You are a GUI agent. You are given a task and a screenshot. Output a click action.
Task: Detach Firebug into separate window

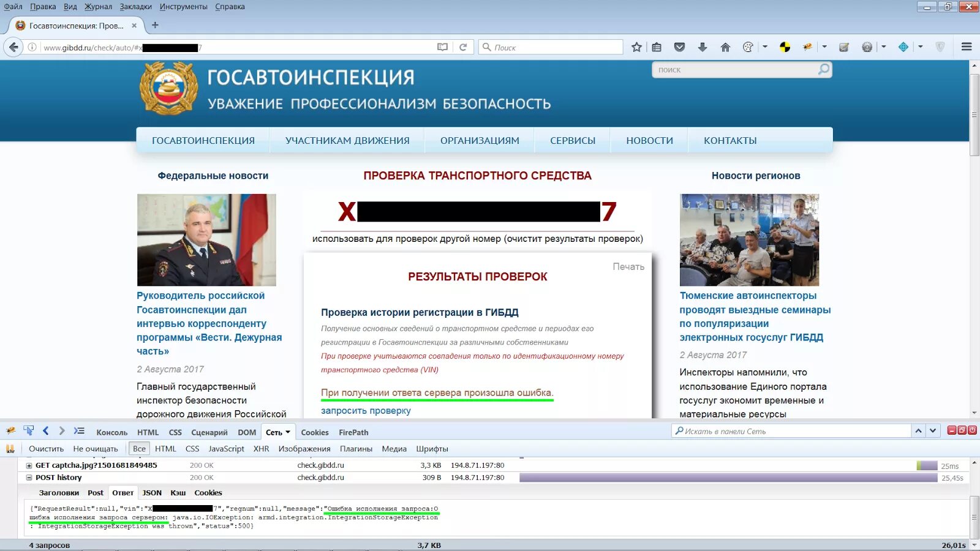click(962, 430)
